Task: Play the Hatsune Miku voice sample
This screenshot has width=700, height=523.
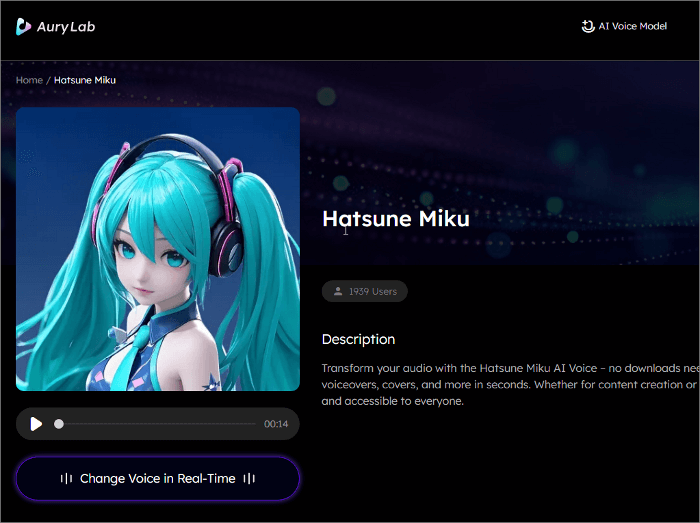Action: (x=36, y=424)
